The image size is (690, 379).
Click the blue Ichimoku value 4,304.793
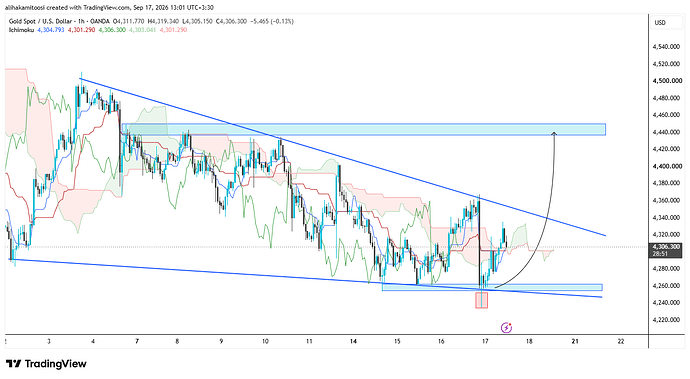pyautogui.click(x=51, y=30)
